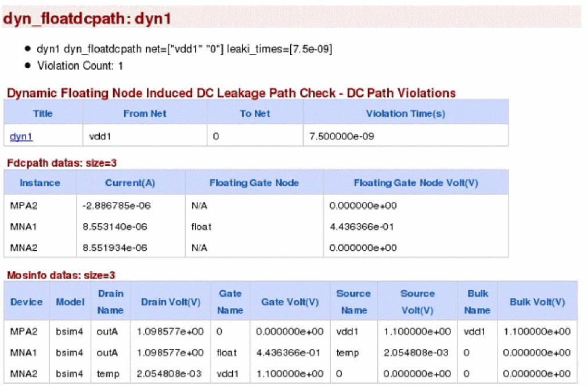Click the From Net column header
Screen dimensions: 588x386
(144, 114)
